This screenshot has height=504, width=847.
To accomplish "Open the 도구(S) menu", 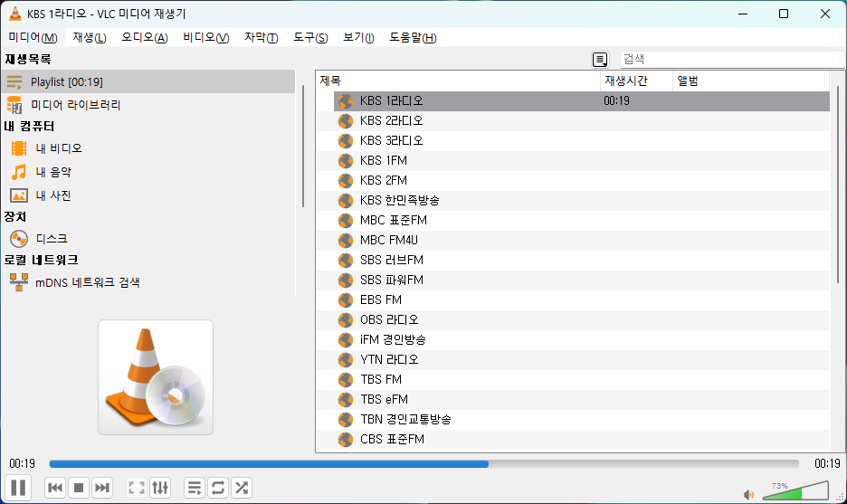I will 310,37.
